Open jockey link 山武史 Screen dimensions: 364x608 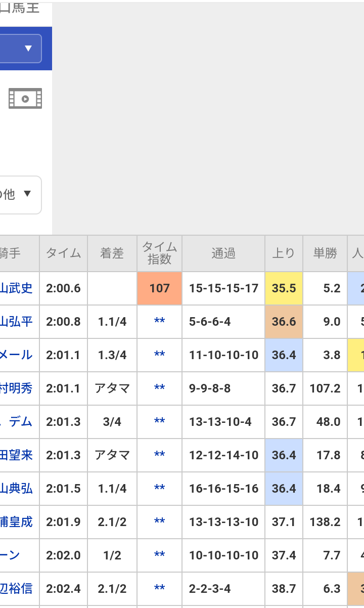click(x=16, y=288)
